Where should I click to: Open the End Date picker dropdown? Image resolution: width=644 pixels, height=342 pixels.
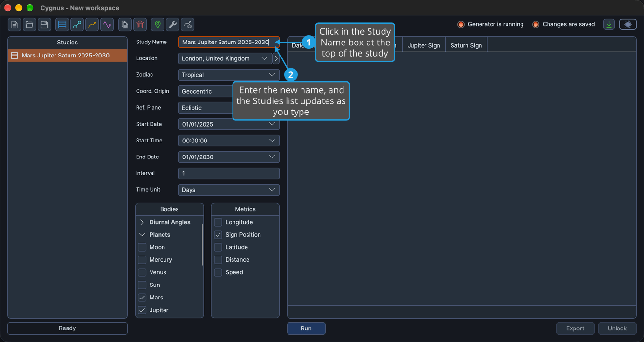click(x=229, y=157)
